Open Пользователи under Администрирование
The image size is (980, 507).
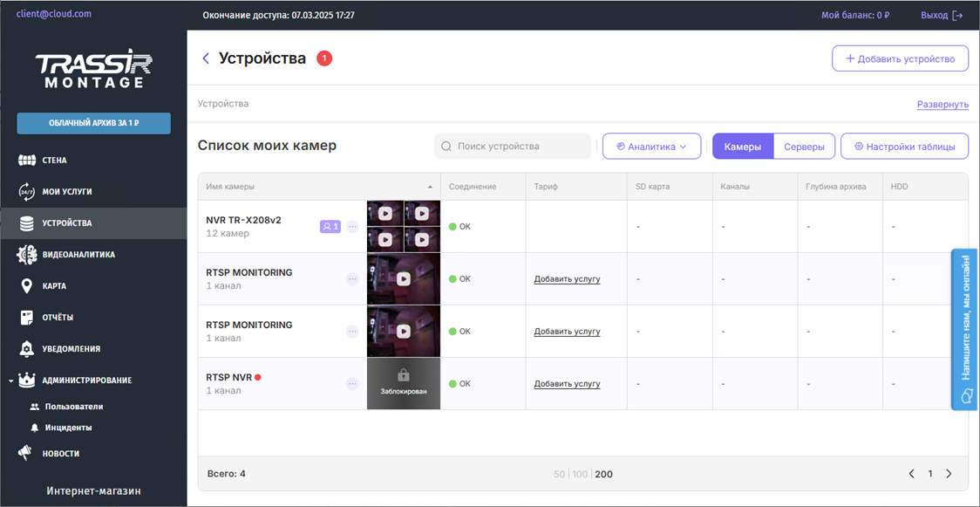pos(73,407)
